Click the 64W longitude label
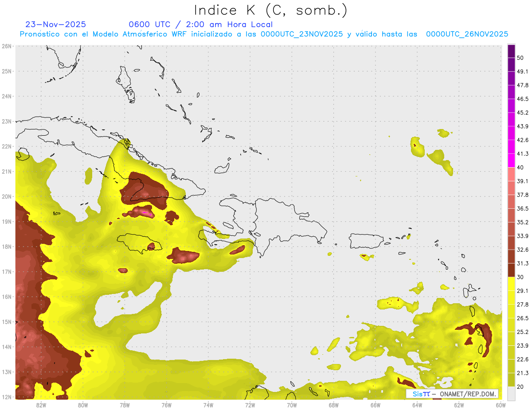 click(x=417, y=405)
